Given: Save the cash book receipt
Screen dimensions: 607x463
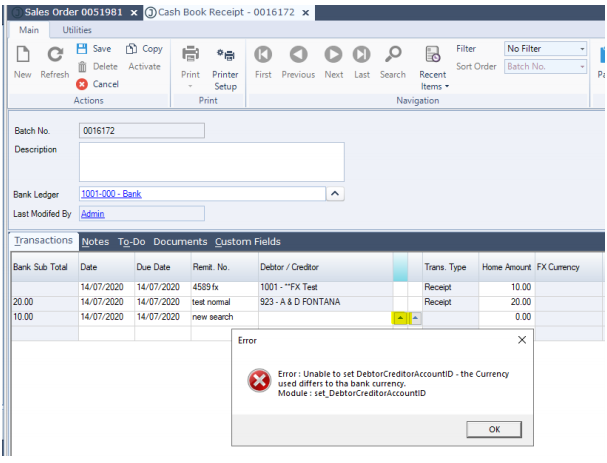Looking at the screenshot, I should [x=94, y=49].
